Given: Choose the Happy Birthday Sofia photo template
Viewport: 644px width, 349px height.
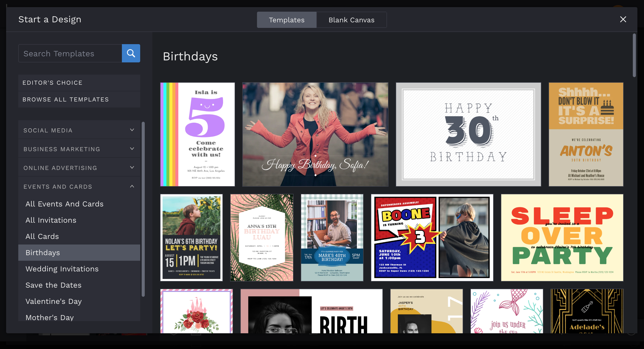Looking at the screenshot, I should click(315, 134).
